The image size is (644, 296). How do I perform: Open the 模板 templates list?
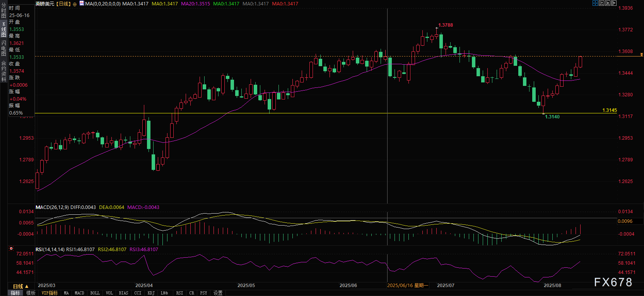[31, 293]
